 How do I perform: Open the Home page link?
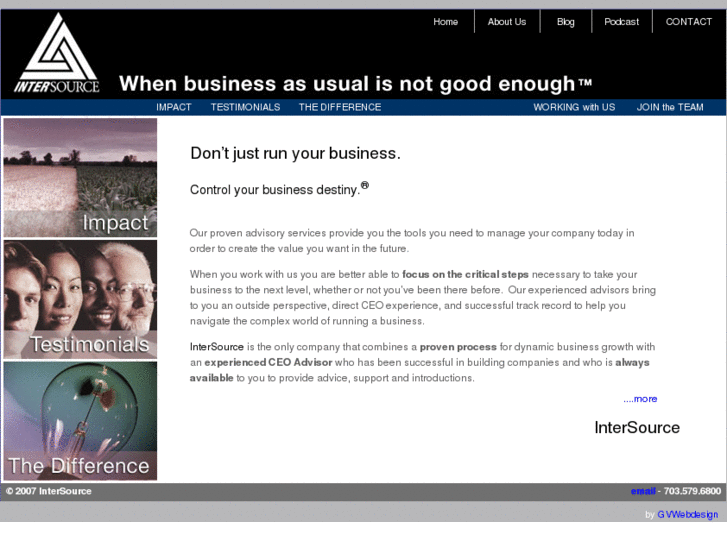pyautogui.click(x=446, y=22)
